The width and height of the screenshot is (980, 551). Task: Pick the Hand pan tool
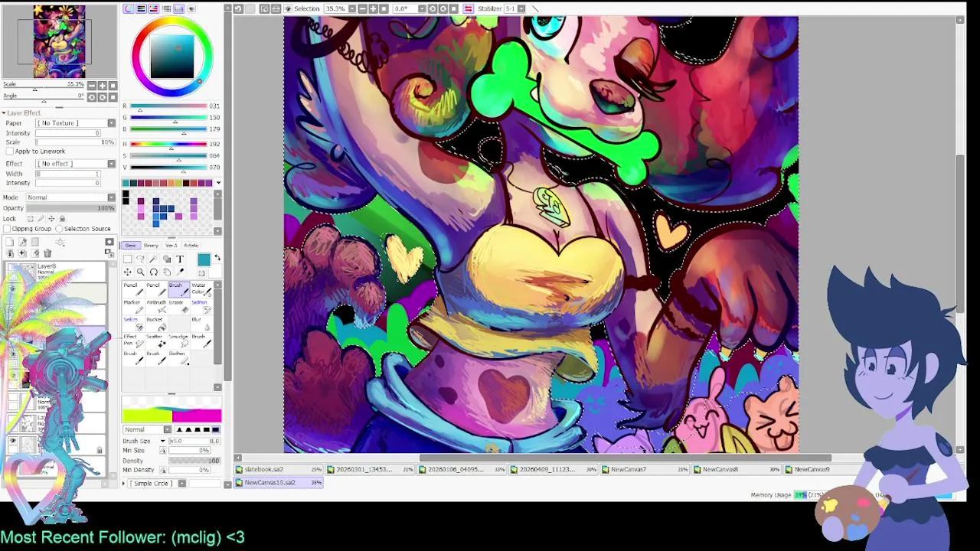tap(167, 272)
